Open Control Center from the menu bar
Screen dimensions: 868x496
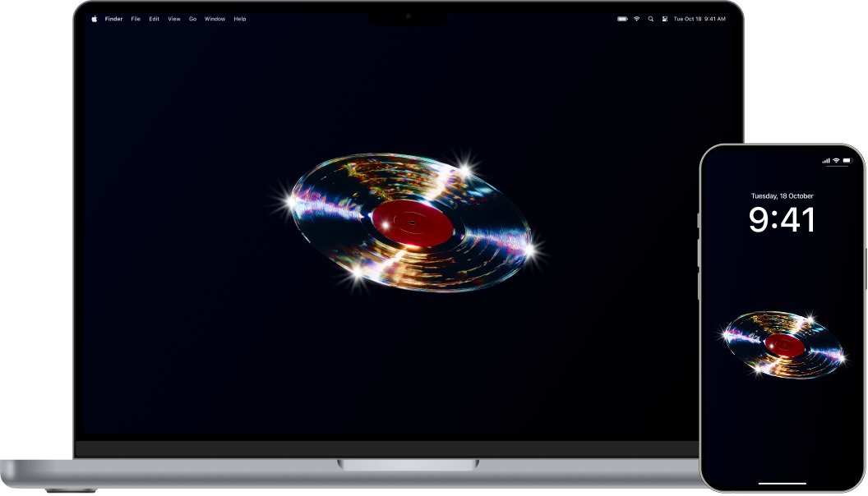click(664, 18)
